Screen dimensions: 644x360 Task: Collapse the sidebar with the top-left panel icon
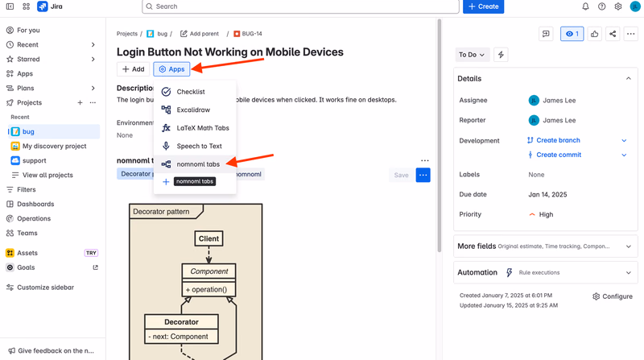pyautogui.click(x=10, y=6)
